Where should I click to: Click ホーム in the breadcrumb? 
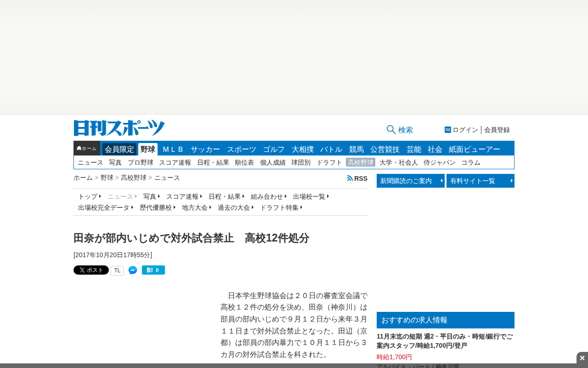coord(83,178)
